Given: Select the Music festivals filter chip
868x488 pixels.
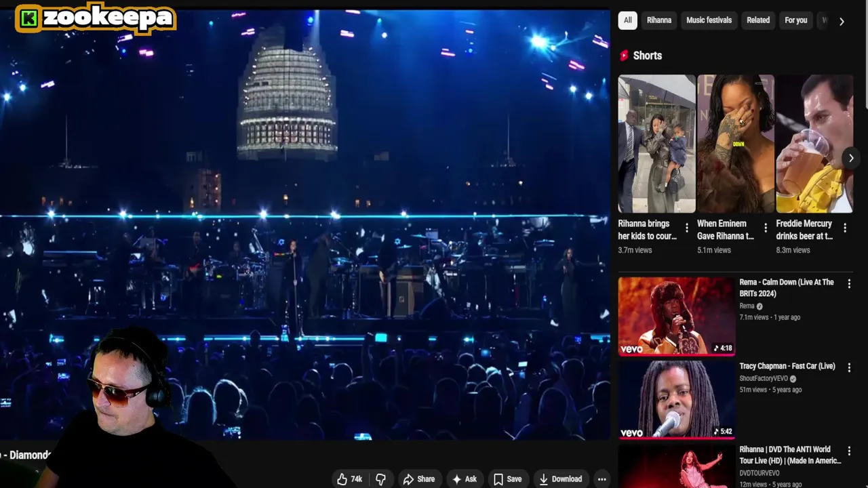Looking at the screenshot, I should tap(709, 20).
